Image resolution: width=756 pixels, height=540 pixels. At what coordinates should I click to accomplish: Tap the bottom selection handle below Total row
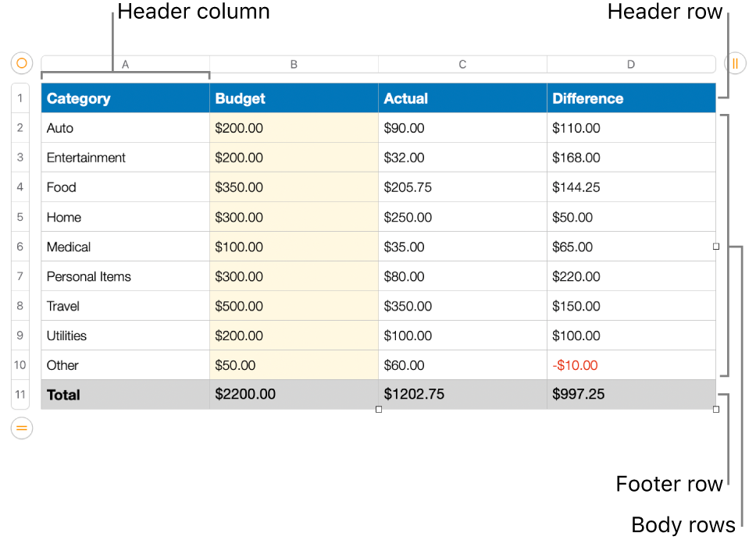pos(378,409)
